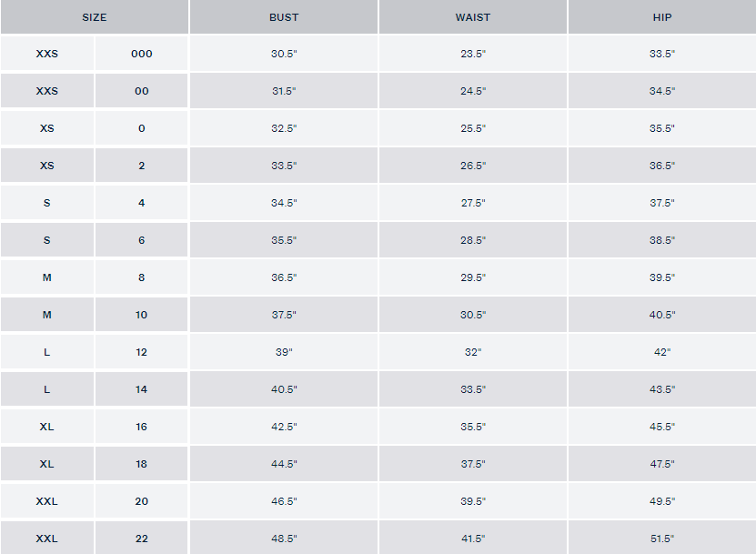This screenshot has height=554, width=756.
Task: Click the 43.5" hip measurement cell
Action: (662, 389)
